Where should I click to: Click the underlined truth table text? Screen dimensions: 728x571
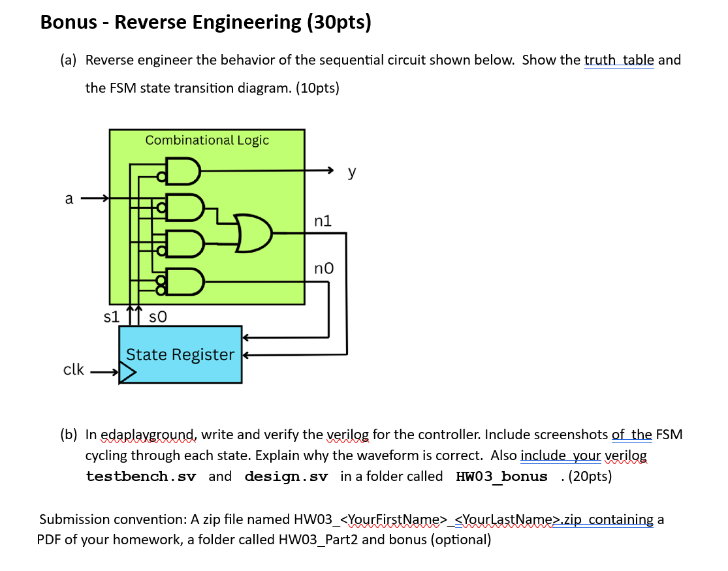point(619,59)
